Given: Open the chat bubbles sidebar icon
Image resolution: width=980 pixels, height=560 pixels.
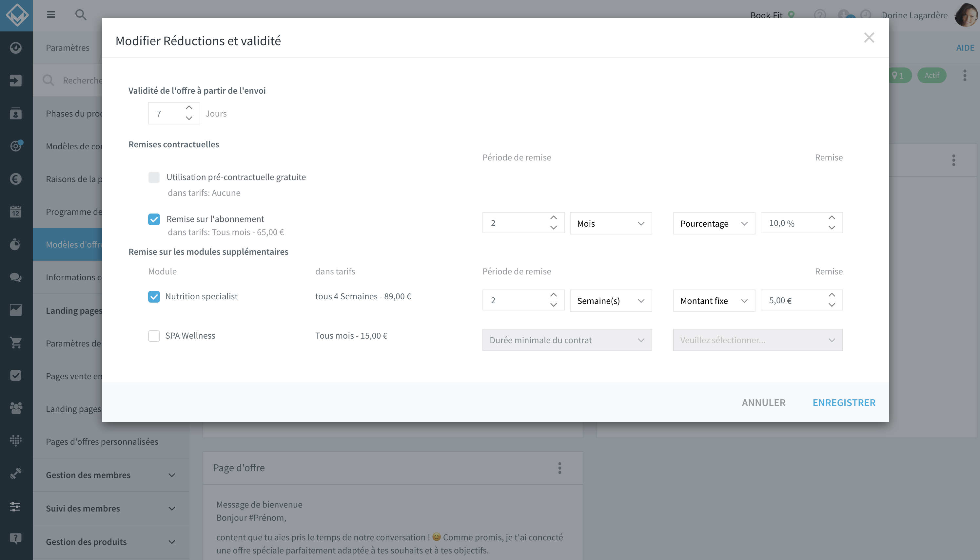Looking at the screenshot, I should [16, 277].
